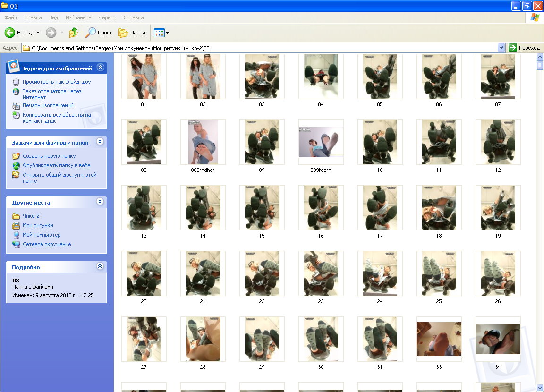Select file name label 01
544x392 pixels.
[x=144, y=104]
